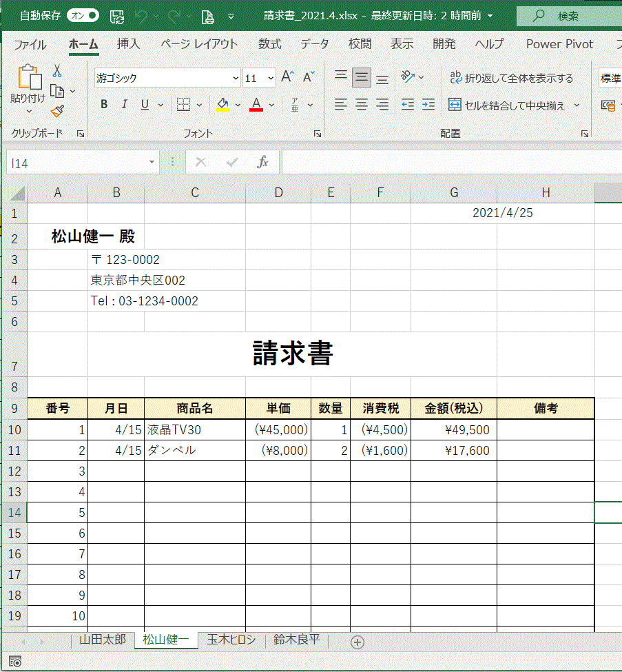Image resolution: width=622 pixels, height=672 pixels.
Task: Switch to the 山田太郎 sheet tab
Action: click(x=103, y=640)
